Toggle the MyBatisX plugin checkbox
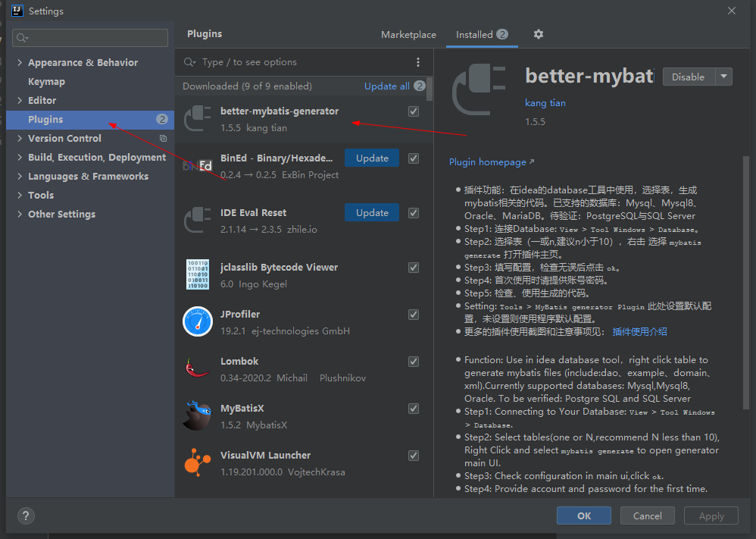The image size is (756, 539). pos(414,409)
